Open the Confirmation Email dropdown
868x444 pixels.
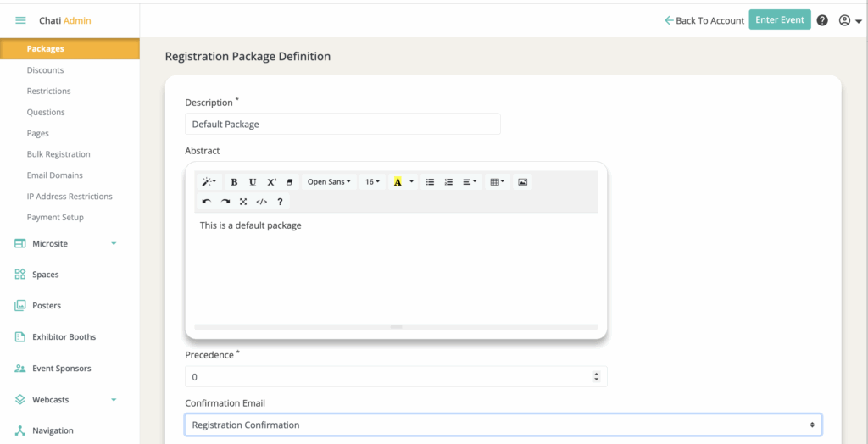(x=503, y=425)
